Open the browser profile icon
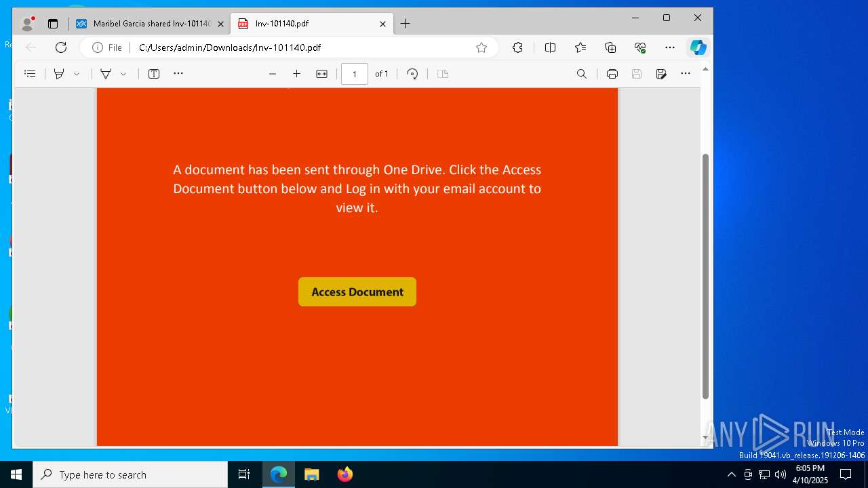The width and height of the screenshot is (868, 488). tap(28, 24)
